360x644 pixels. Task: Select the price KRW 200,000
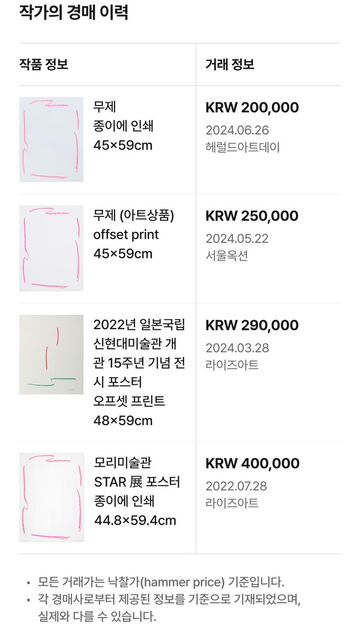click(x=252, y=108)
